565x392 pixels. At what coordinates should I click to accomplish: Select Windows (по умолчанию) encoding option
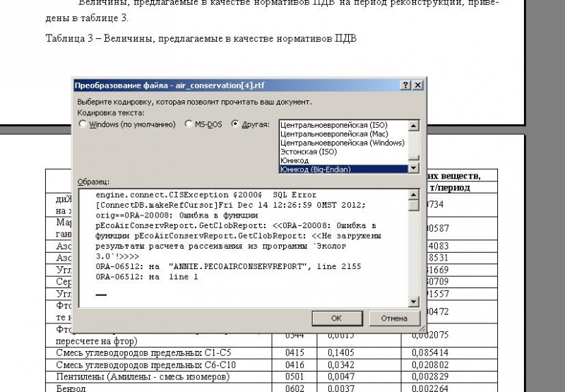pos(83,124)
